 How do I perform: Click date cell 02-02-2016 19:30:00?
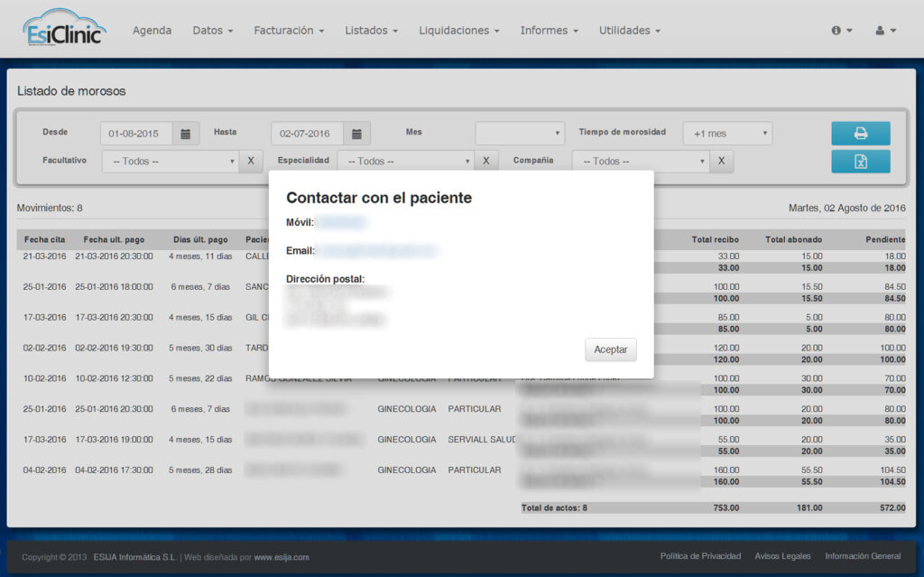[x=114, y=348]
